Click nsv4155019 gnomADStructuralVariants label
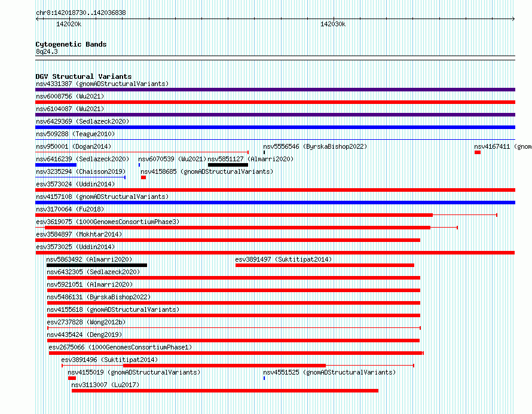 pos(134,372)
